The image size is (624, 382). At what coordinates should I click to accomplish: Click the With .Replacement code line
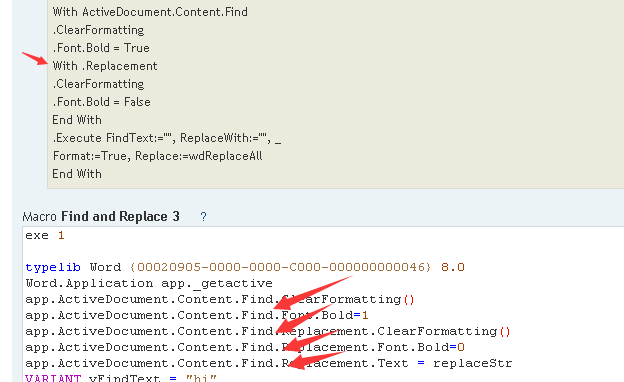[x=105, y=66]
